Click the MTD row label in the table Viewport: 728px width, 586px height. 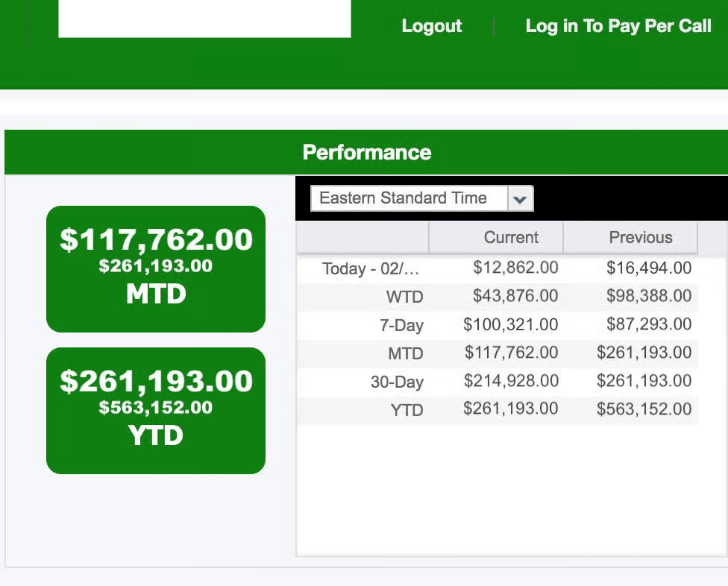point(405,353)
